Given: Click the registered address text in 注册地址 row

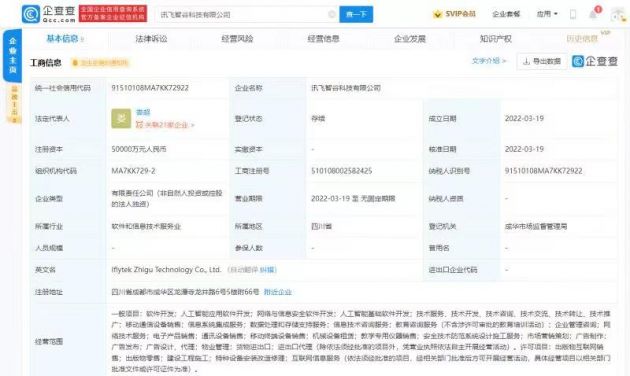Looking at the screenshot, I should click(185, 292).
